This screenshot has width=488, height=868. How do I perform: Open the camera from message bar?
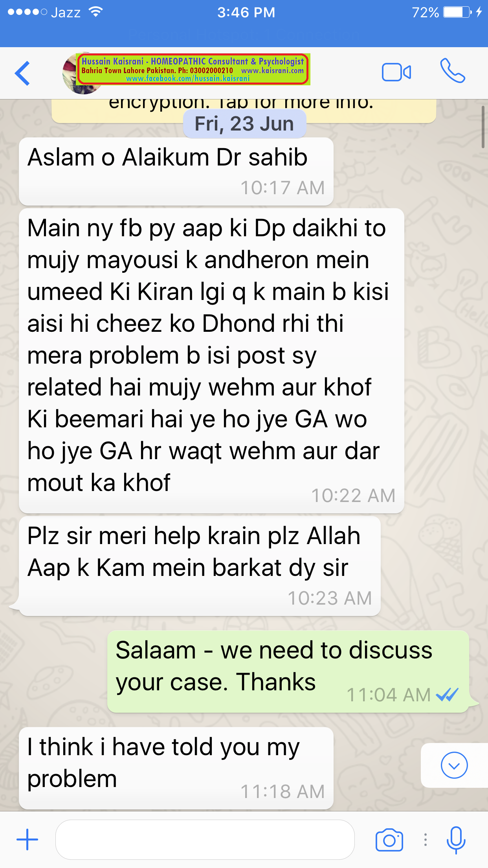coord(389,840)
